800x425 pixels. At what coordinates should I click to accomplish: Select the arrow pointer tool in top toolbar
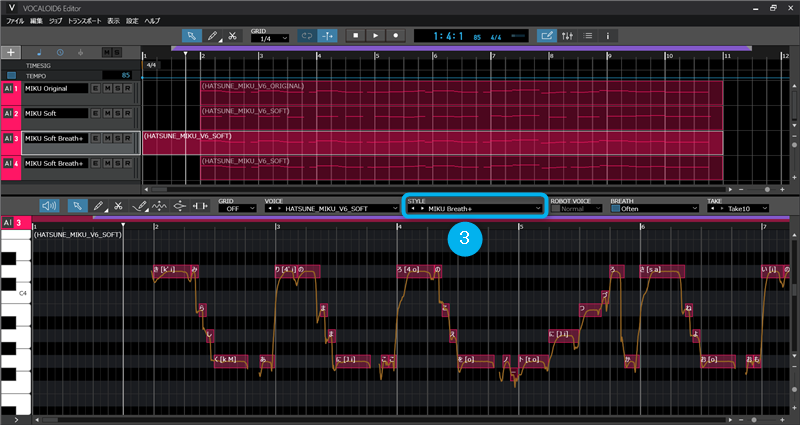[191, 36]
